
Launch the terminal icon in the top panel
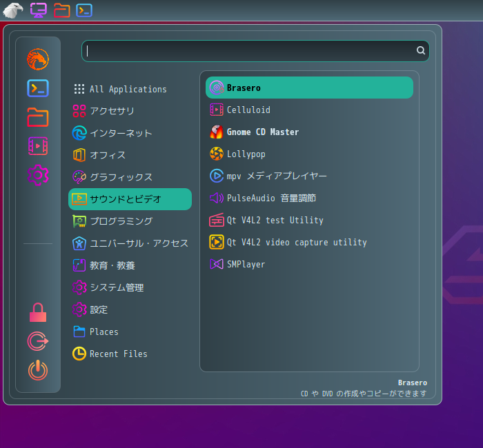point(84,10)
